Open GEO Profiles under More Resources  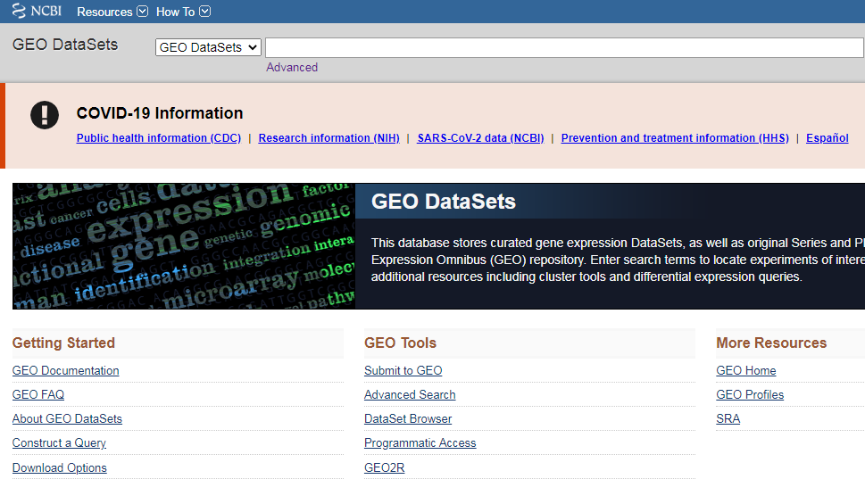[x=750, y=394]
